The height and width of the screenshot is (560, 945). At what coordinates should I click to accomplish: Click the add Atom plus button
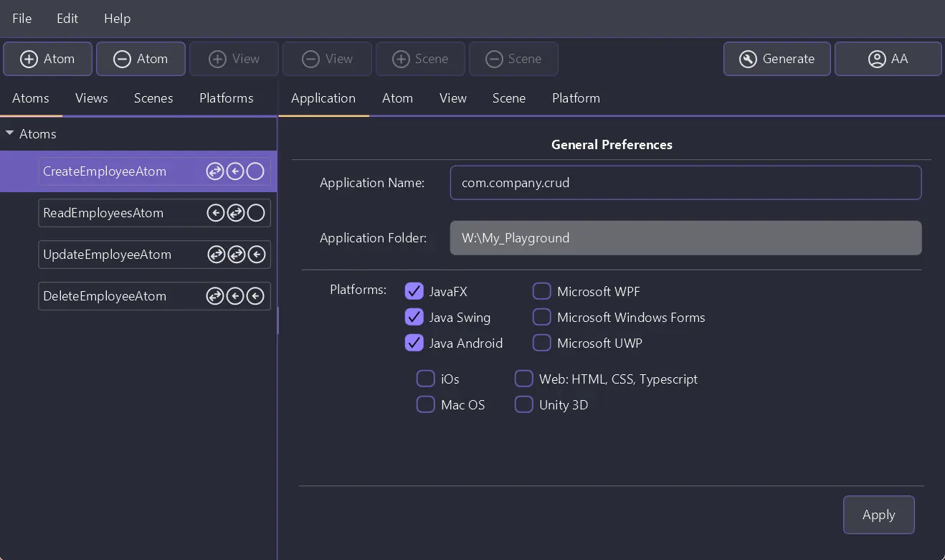click(x=48, y=59)
